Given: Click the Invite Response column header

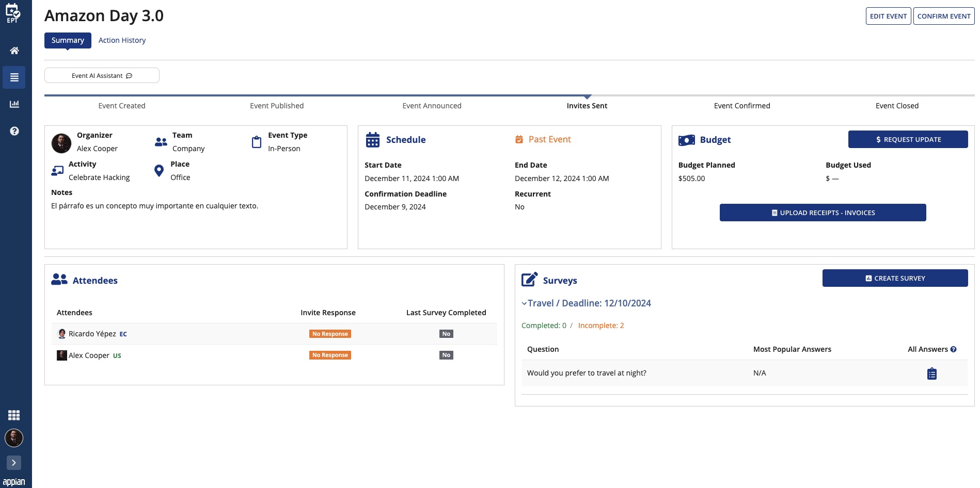Looking at the screenshot, I should (328, 313).
